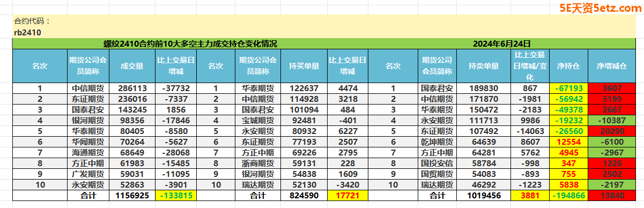644x208 pixels.
Task: Click the cell showing -7337
Action: click(x=176, y=99)
